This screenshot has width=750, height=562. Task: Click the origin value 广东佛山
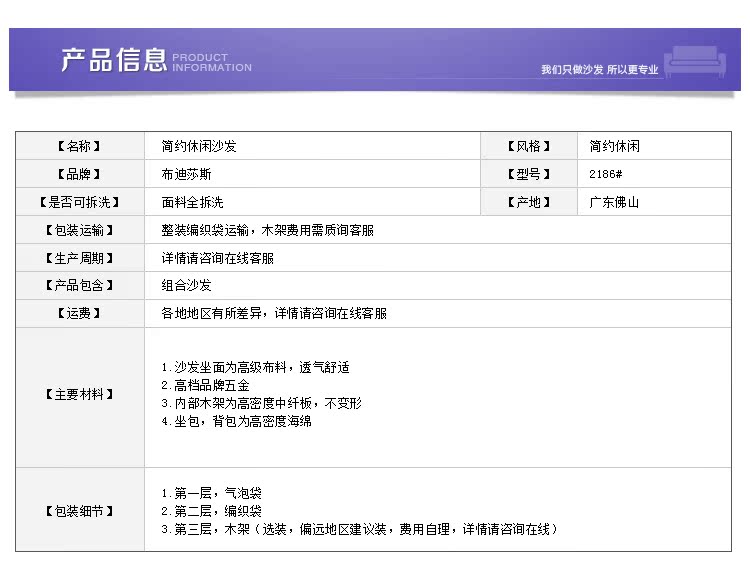pos(614,202)
